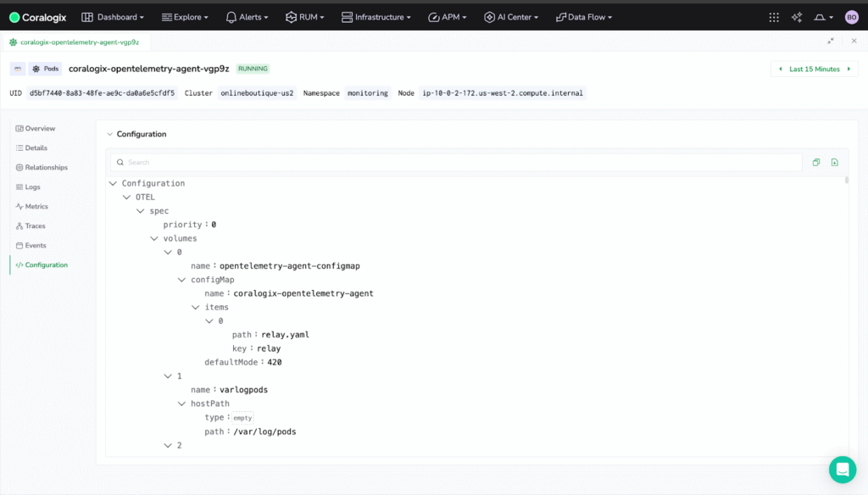Click the RUNNING status badge

point(253,69)
